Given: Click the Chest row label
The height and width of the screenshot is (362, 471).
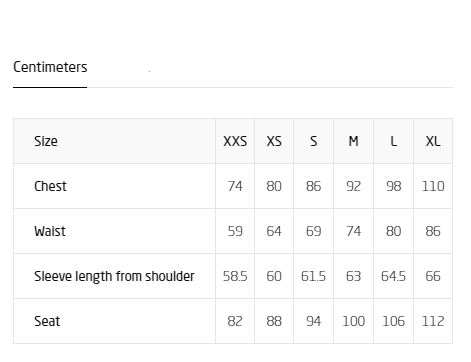Looking at the screenshot, I should [50, 186].
